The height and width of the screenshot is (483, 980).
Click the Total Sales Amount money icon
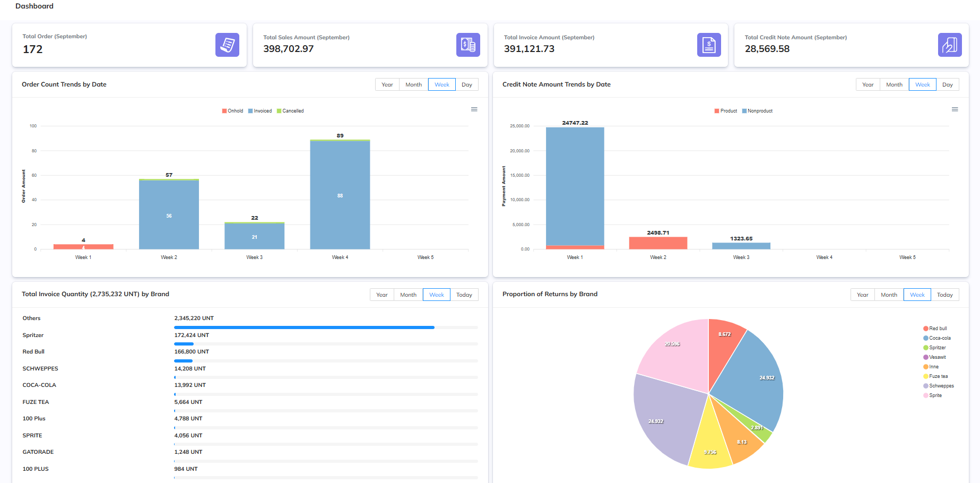click(x=468, y=45)
